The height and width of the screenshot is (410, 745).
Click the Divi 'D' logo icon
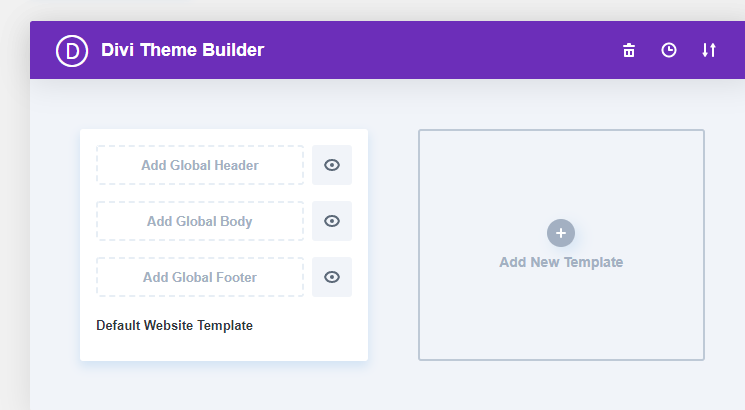72,51
